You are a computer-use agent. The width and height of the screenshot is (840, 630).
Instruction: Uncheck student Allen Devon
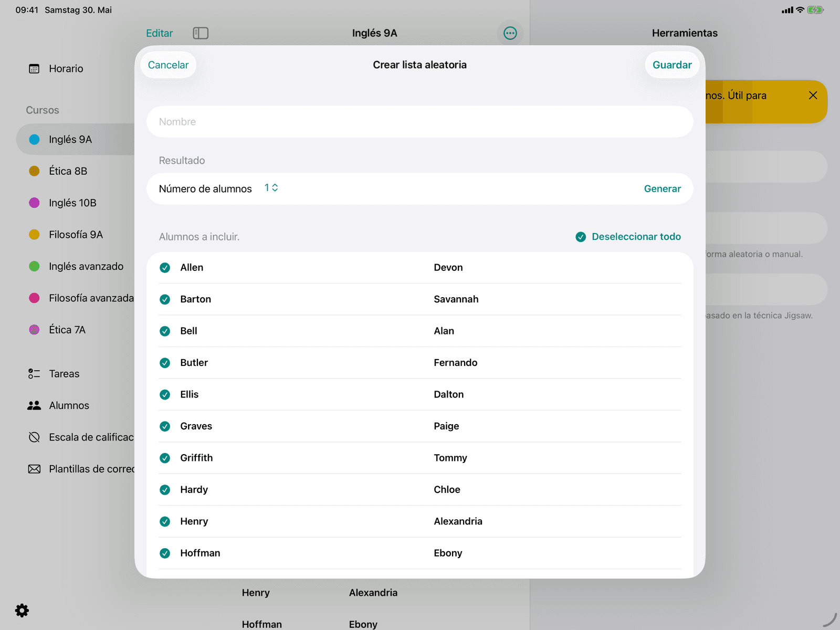click(165, 268)
